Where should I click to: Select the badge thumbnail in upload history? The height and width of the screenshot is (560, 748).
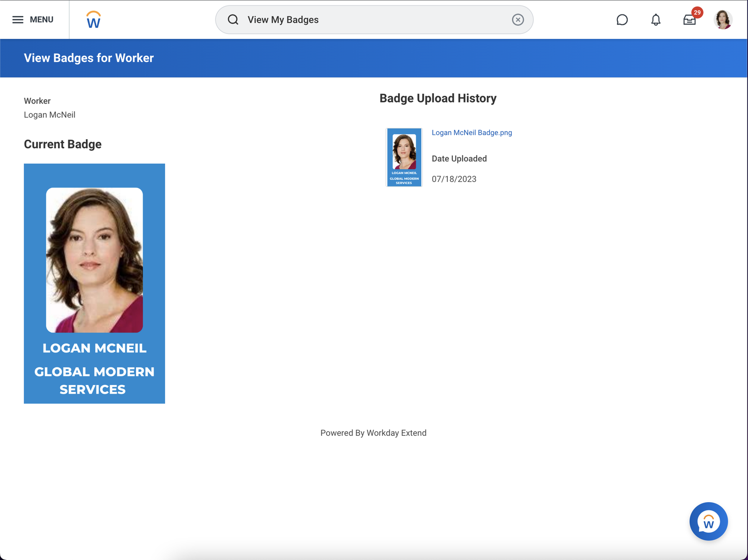click(x=404, y=157)
